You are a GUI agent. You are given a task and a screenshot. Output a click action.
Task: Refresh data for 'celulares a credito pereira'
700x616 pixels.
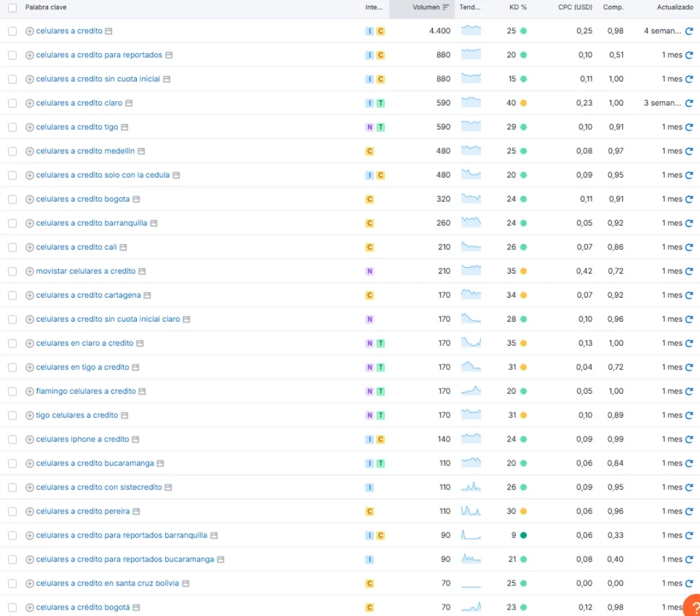coord(689,512)
